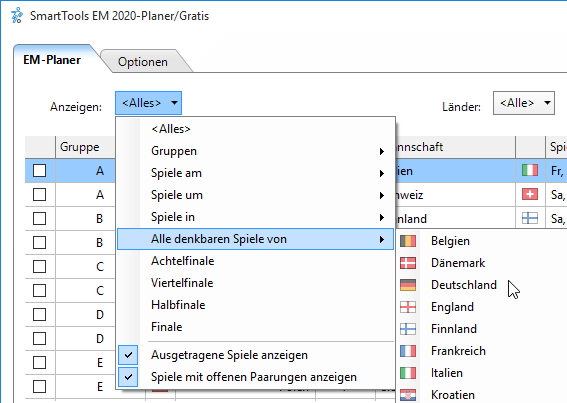Click the Gruppe column header
Screen dimensions: 567x403
point(85,147)
